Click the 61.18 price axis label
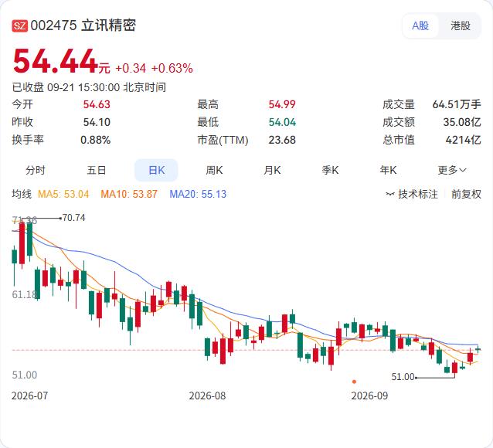This screenshot has height=448, width=493. coord(25,294)
